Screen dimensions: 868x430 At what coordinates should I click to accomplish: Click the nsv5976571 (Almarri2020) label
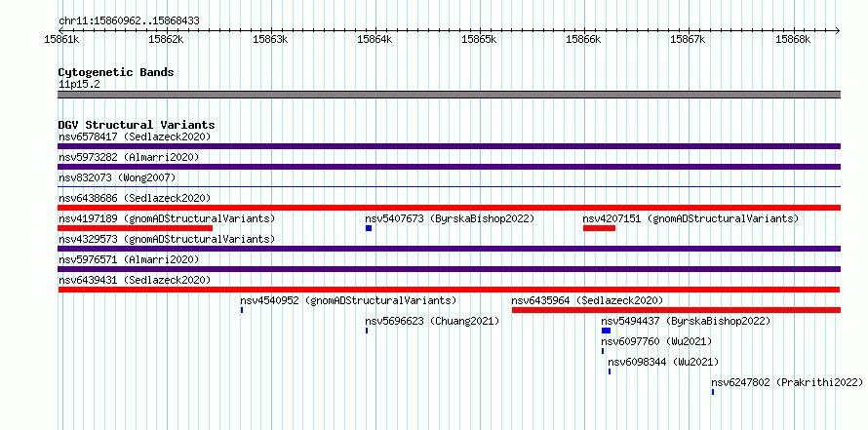(x=129, y=259)
